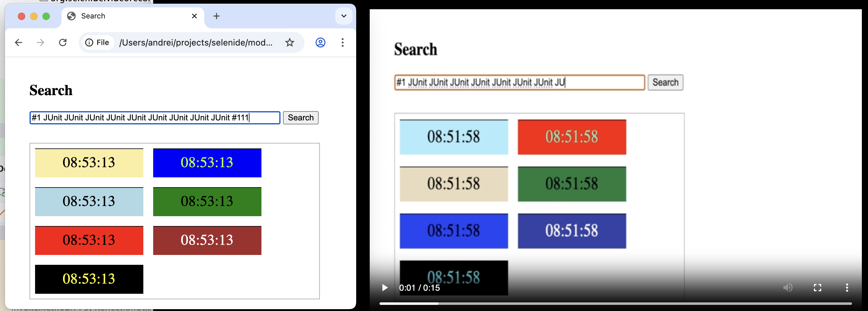
Task: Click the Search button in video
Action: (666, 82)
